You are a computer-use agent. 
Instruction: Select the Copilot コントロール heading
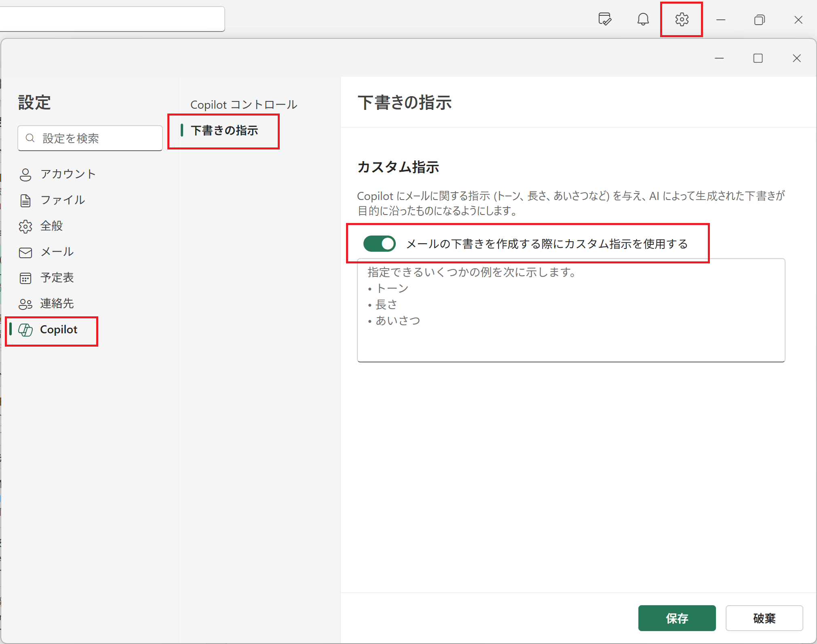coord(243,104)
